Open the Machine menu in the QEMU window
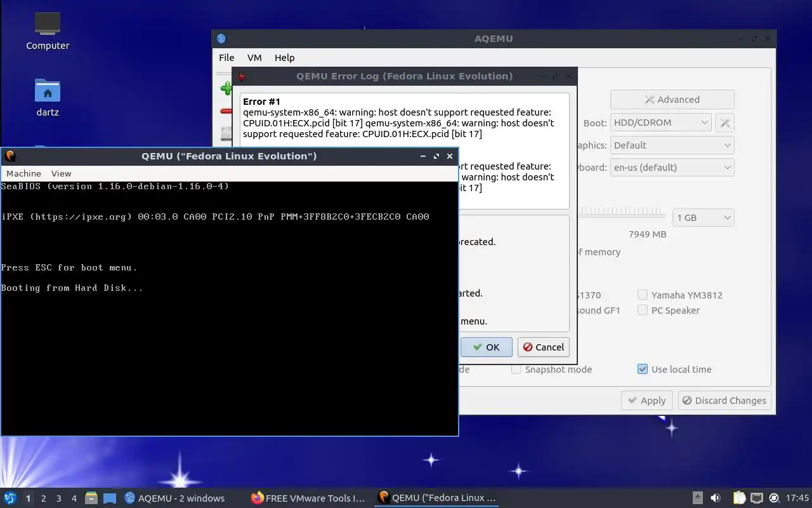Viewport: 812px width, 508px height. click(x=23, y=173)
